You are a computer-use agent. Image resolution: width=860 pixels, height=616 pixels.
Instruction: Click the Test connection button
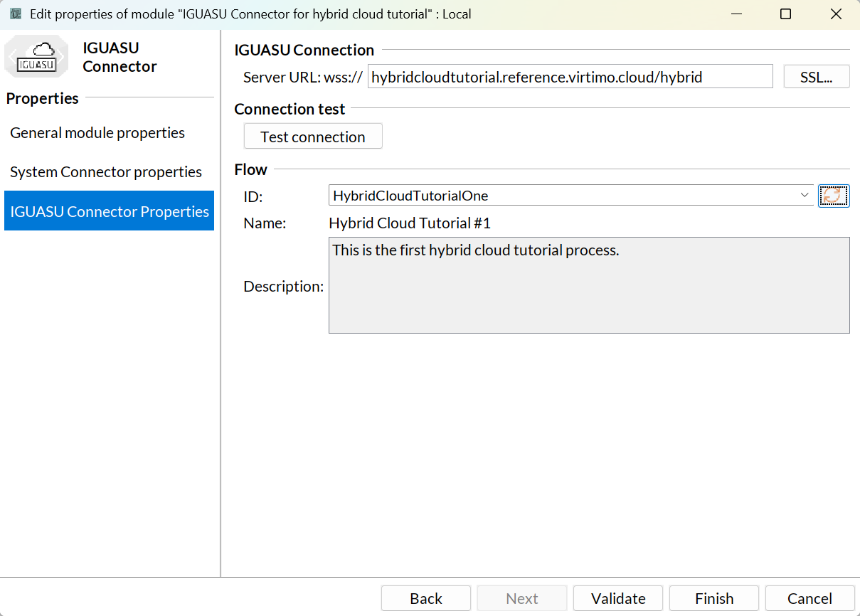[x=313, y=137]
